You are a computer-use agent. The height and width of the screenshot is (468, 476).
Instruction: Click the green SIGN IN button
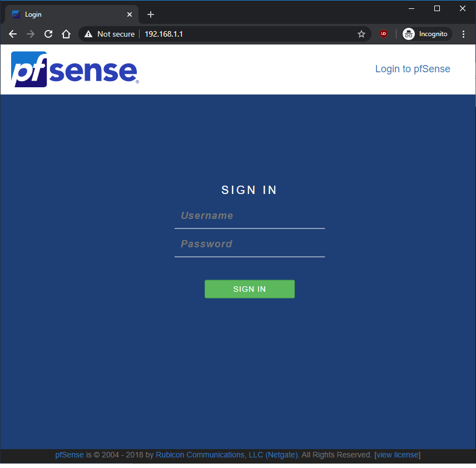[250, 289]
